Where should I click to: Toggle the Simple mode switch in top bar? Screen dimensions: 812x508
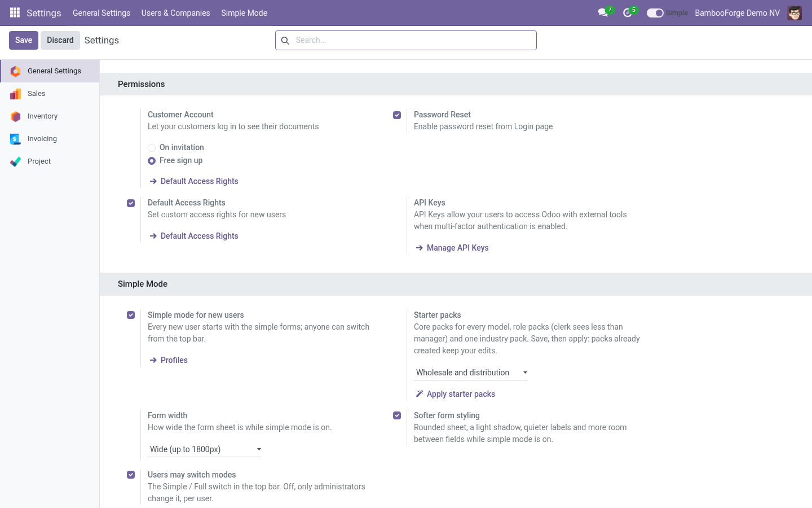[x=655, y=13]
